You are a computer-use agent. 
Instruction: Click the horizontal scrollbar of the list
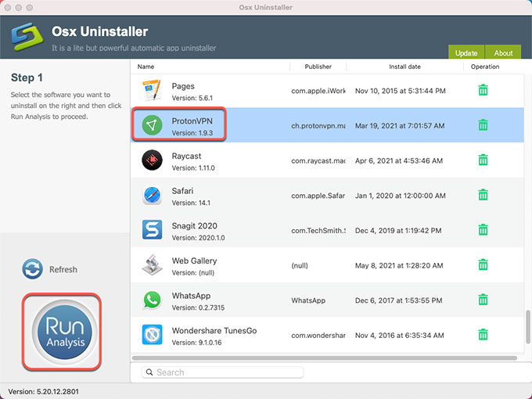[x=325, y=358]
